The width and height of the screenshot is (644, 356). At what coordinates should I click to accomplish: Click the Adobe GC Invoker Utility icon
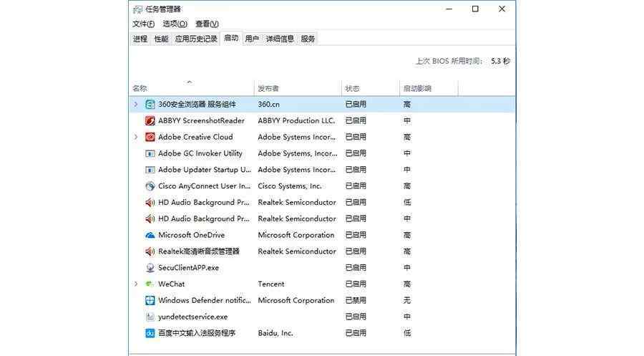pos(150,153)
